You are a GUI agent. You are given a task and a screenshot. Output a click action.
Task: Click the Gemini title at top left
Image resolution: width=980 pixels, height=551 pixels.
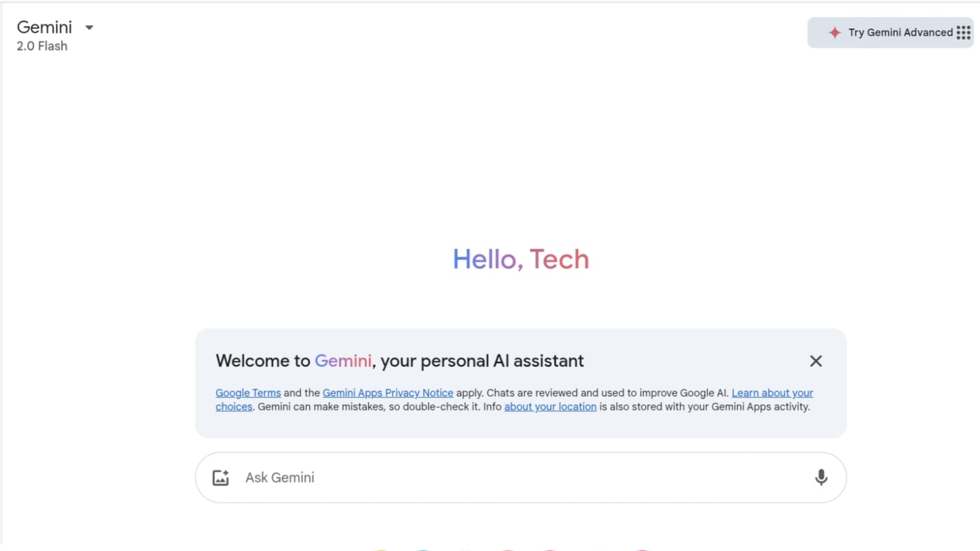point(44,27)
